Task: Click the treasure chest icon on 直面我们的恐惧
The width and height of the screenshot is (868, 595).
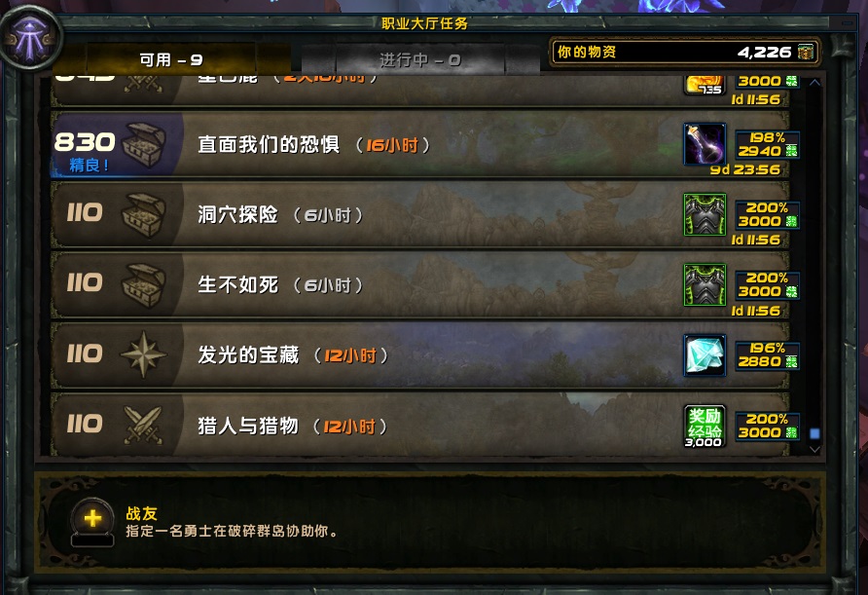Action: click(x=143, y=144)
